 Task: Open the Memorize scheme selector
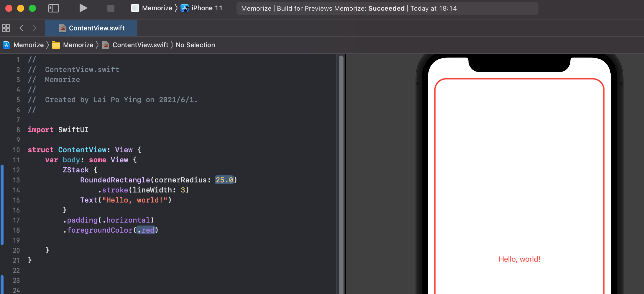(157, 8)
